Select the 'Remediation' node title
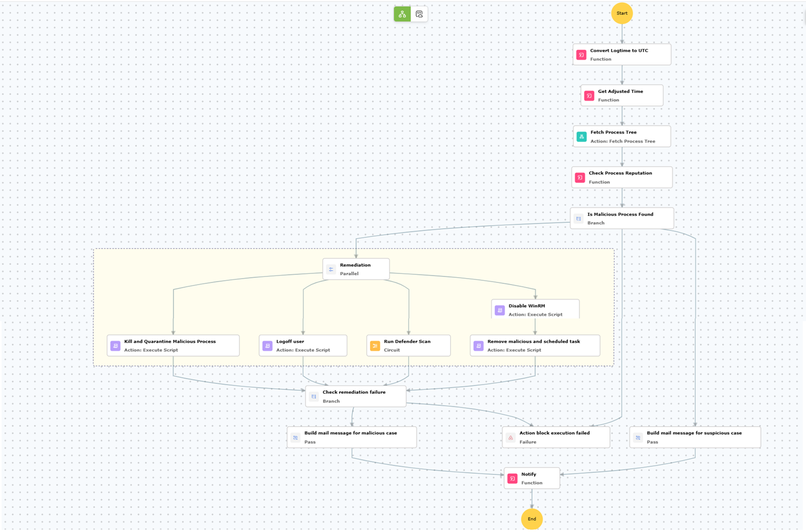 355,265
